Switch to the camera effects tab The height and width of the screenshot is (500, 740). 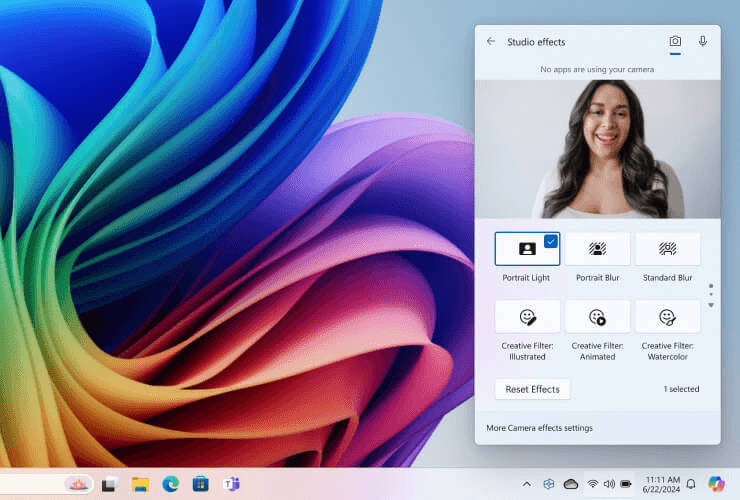tap(675, 42)
